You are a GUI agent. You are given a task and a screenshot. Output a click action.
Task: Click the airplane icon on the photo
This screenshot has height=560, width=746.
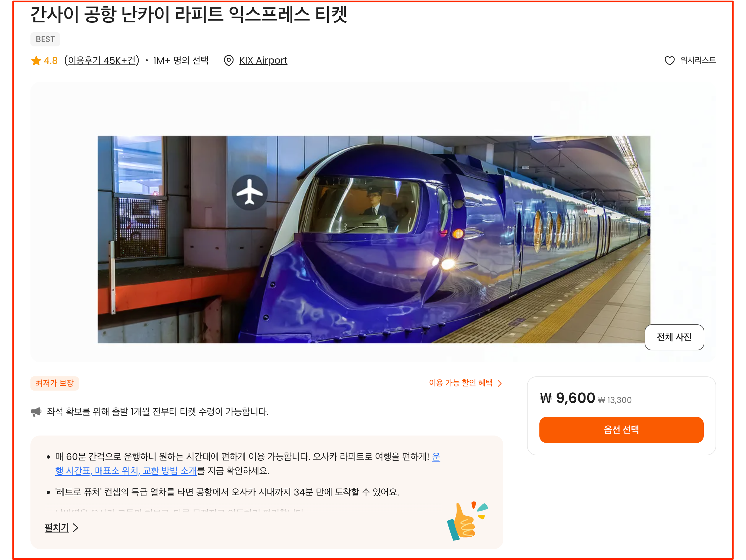click(x=250, y=192)
